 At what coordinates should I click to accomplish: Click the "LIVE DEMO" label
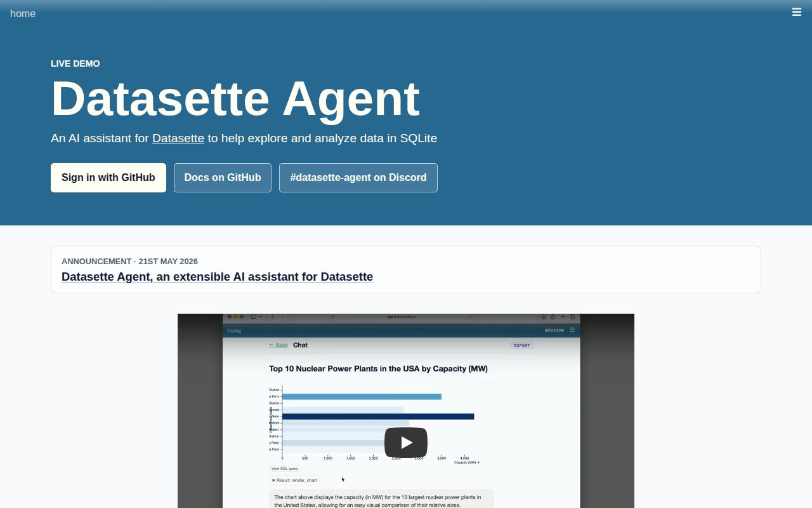(x=75, y=63)
